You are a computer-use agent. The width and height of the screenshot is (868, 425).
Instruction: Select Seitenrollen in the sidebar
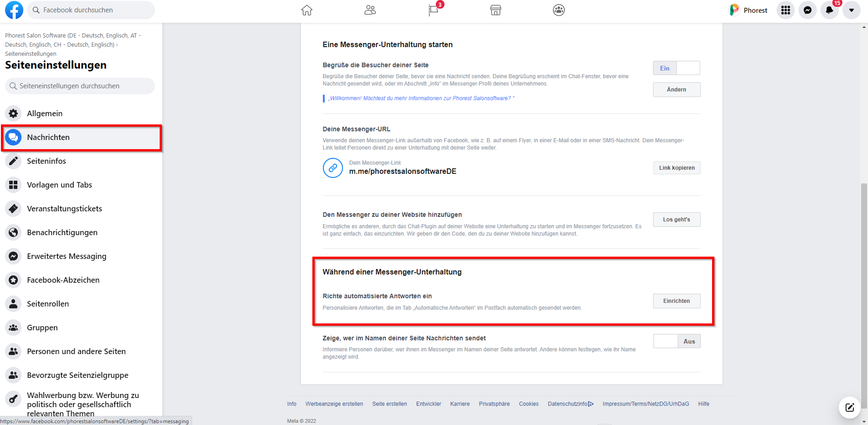click(48, 304)
